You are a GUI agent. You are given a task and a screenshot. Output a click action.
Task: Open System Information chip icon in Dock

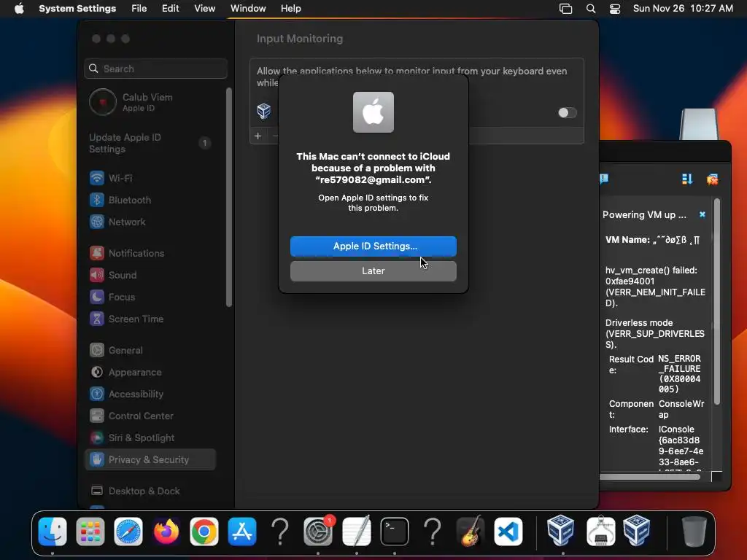click(600, 531)
